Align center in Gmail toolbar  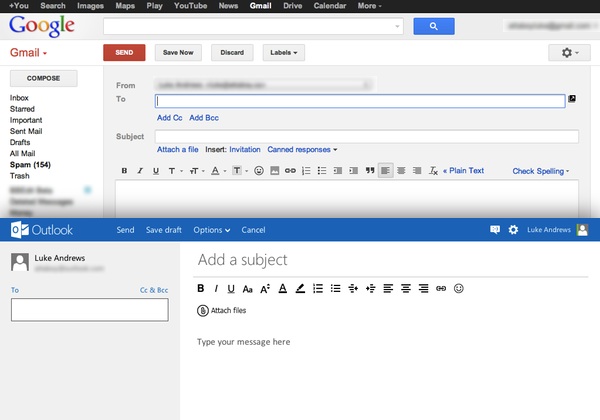tap(401, 171)
